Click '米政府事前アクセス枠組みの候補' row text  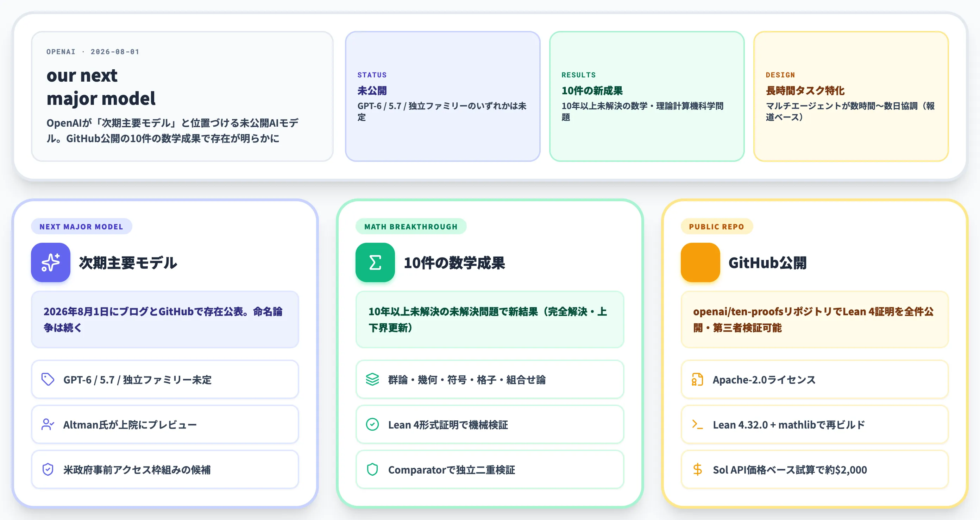(137, 470)
